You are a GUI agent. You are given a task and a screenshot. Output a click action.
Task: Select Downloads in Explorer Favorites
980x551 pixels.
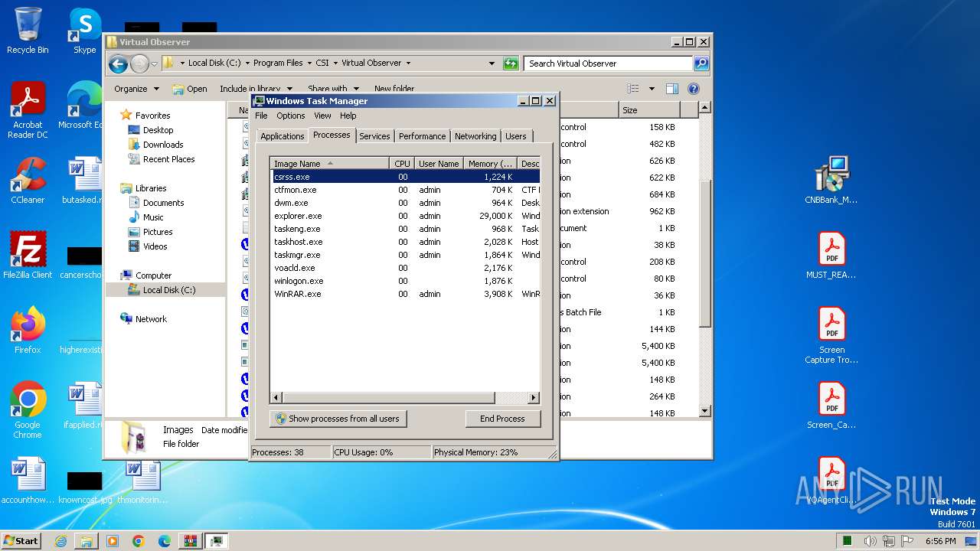point(163,145)
